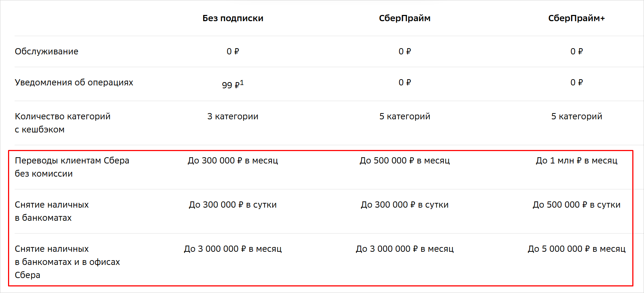Click the "Обслуживание" row label
Viewport: 644px width, 293px height.
point(46,51)
